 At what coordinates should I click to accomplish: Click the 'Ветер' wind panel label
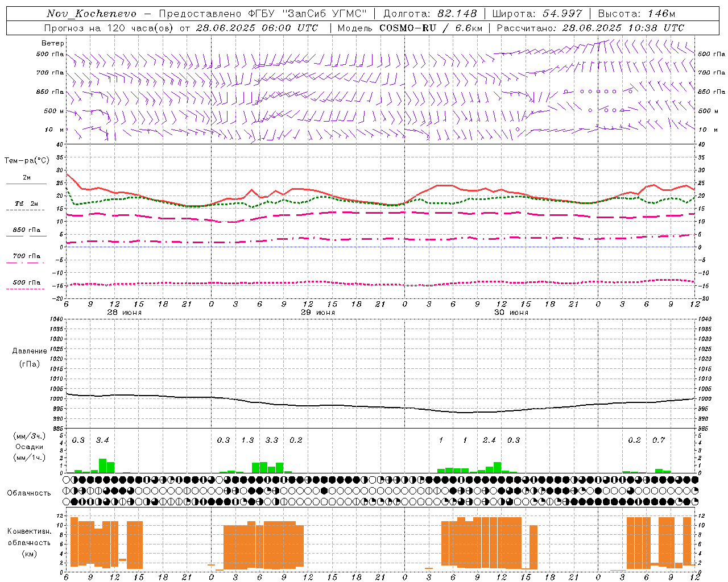[53, 43]
